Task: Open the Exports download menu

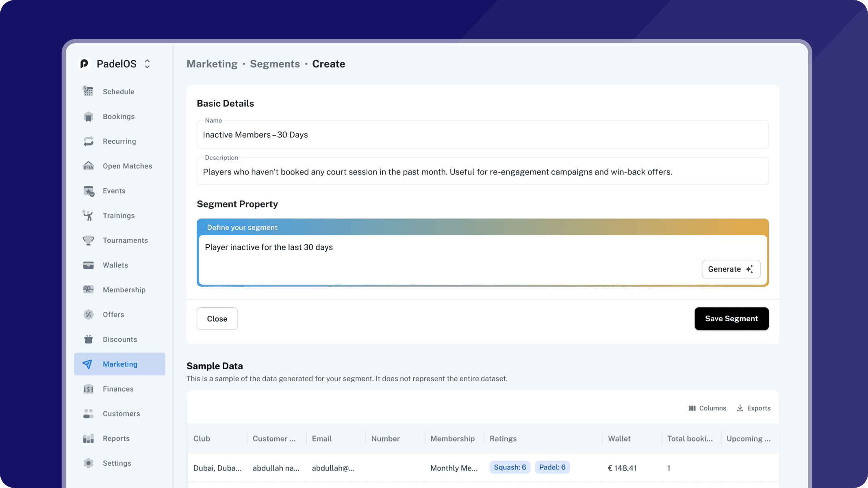Action: (753, 408)
